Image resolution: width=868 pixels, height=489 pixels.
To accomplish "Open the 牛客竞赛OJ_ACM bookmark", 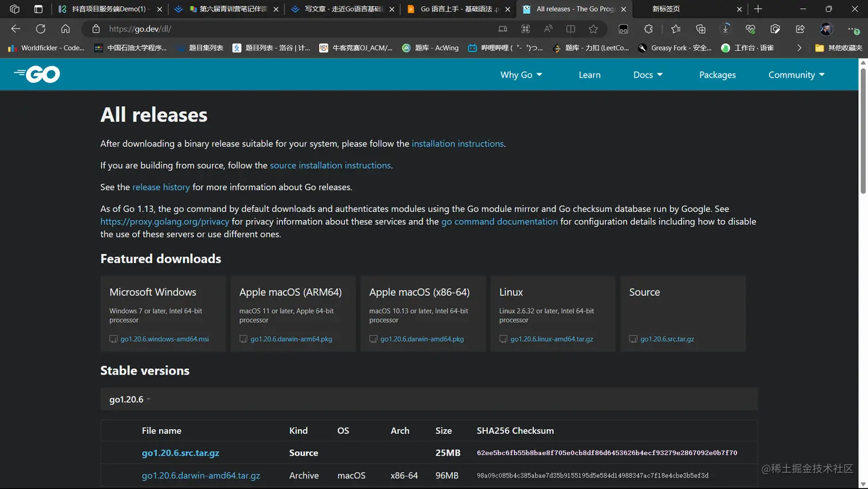I will [x=356, y=48].
